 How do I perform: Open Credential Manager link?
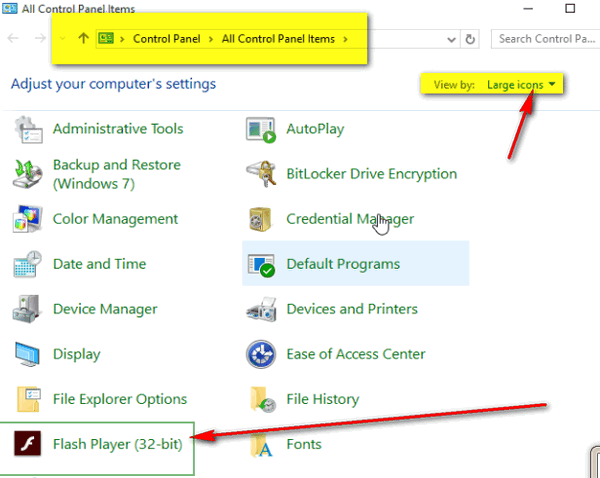[x=350, y=219]
